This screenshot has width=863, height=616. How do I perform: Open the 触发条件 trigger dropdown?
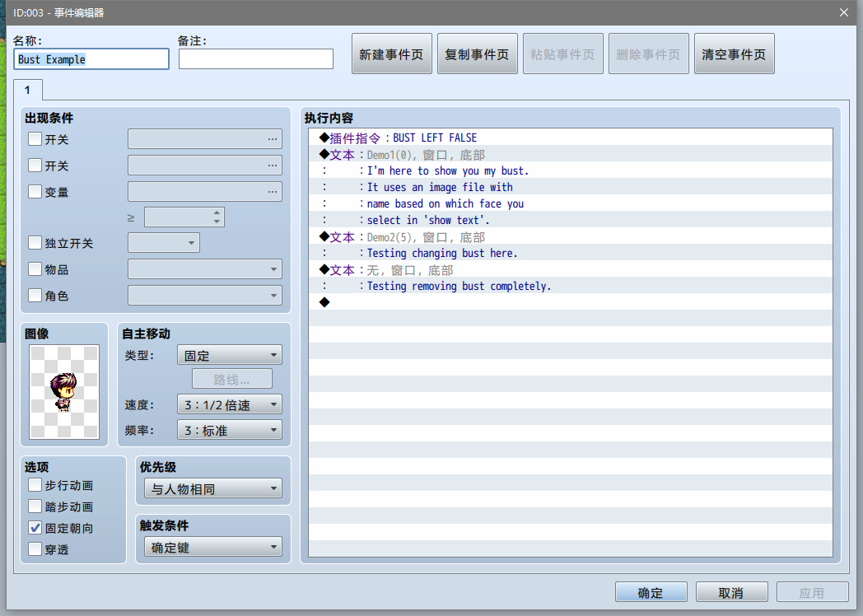pyautogui.click(x=213, y=547)
